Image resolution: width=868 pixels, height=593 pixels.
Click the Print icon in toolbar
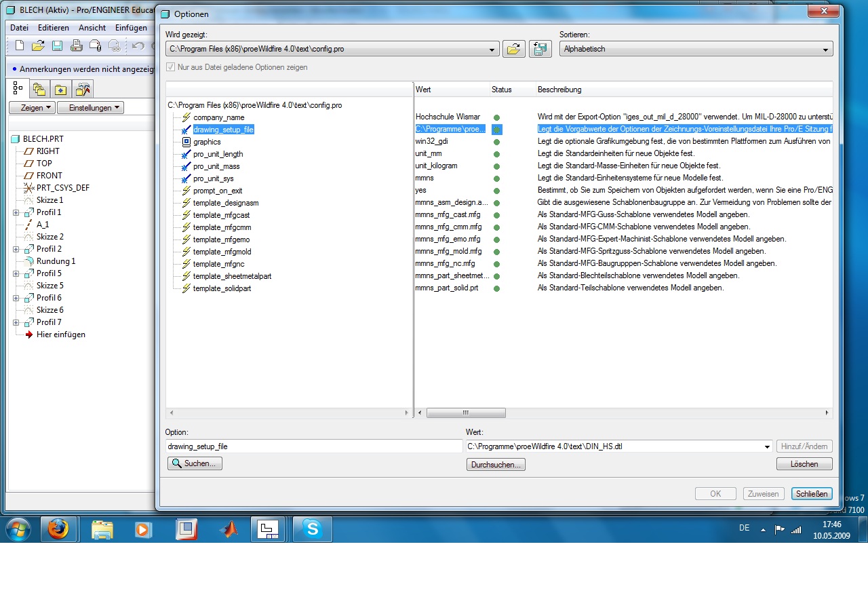tap(77, 45)
